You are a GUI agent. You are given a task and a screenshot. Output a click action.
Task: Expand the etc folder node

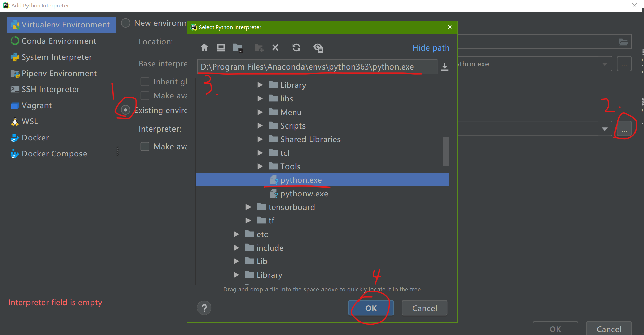[236, 234]
